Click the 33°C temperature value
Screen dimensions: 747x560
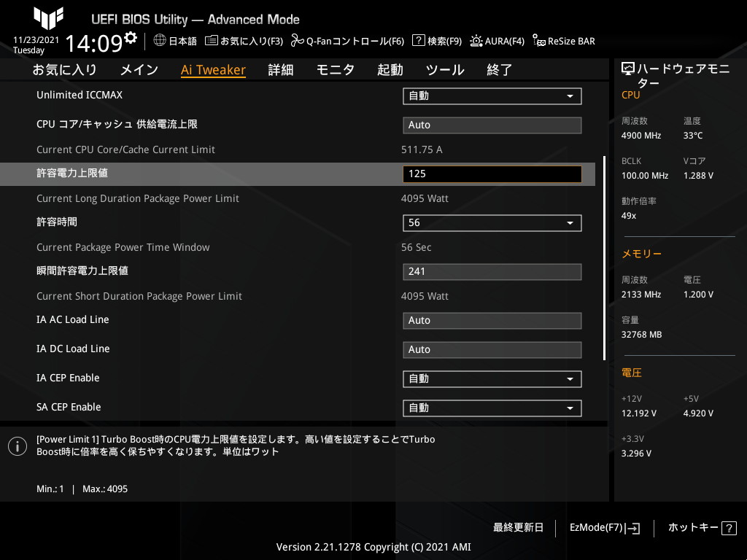(x=693, y=136)
